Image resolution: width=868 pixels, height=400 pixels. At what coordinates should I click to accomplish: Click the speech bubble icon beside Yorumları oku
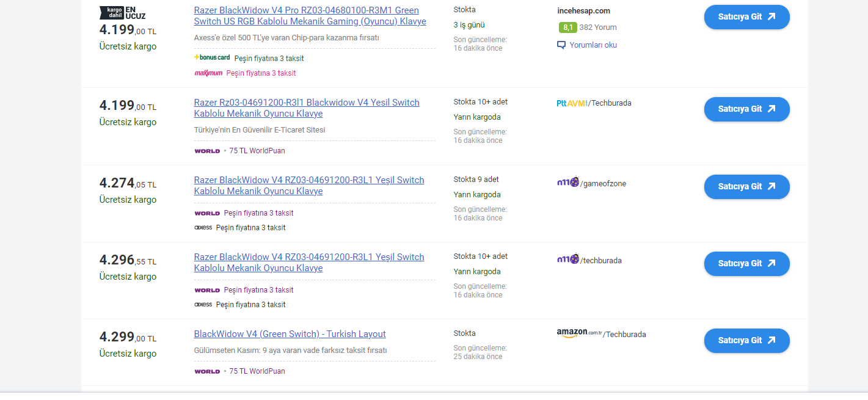tap(561, 45)
